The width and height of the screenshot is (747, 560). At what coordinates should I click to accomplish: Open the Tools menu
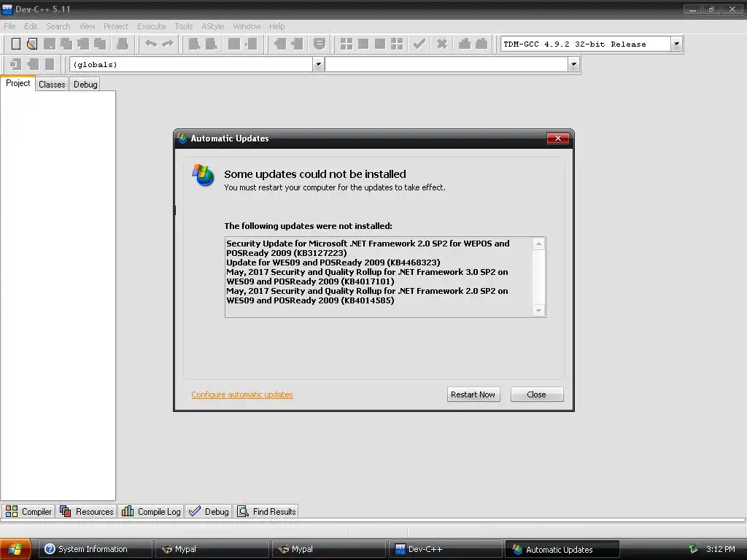(183, 26)
